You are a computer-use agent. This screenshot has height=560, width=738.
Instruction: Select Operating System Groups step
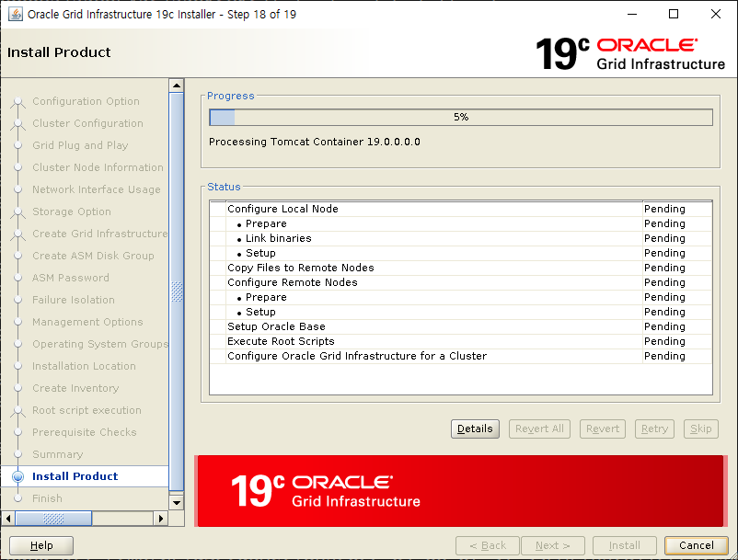(99, 345)
